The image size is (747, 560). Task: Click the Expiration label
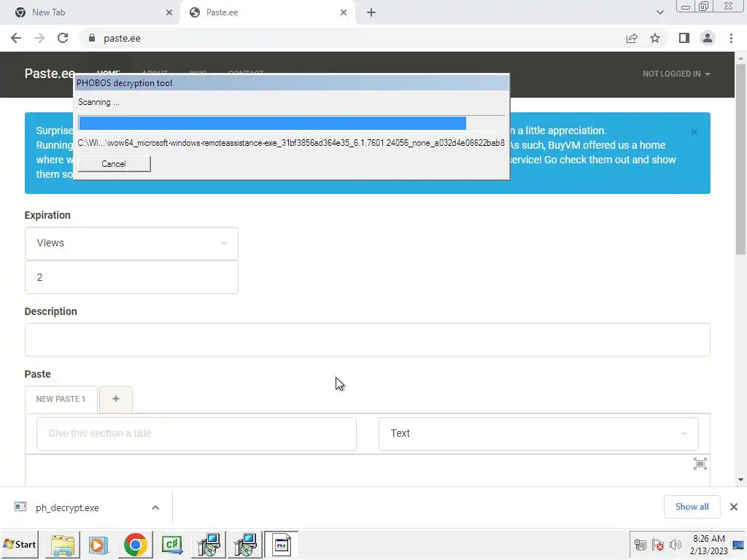click(x=47, y=215)
